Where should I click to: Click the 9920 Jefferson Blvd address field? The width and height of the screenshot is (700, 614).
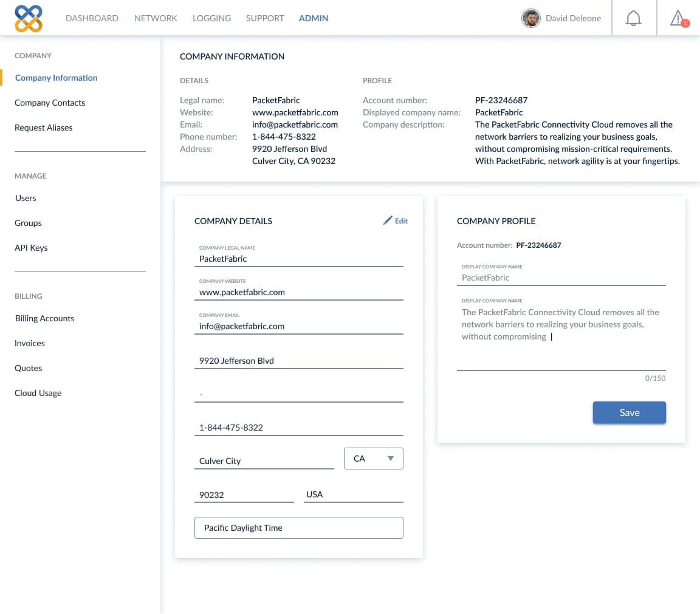click(x=299, y=361)
